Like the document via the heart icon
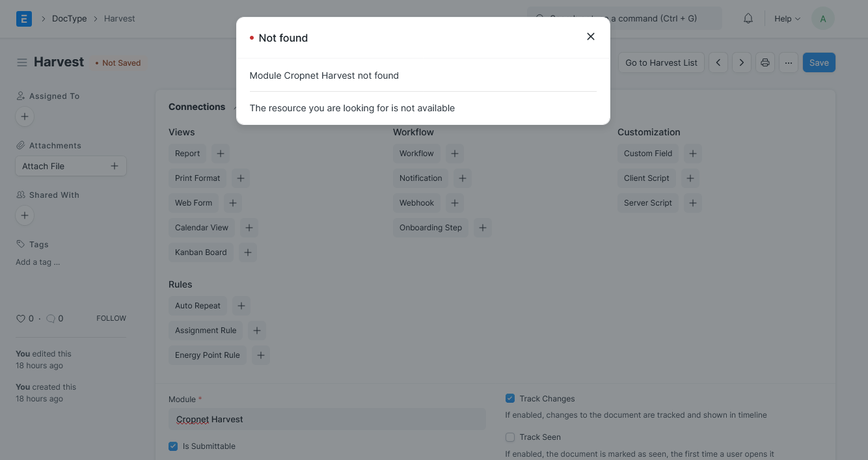The height and width of the screenshot is (460, 868). (x=21, y=318)
